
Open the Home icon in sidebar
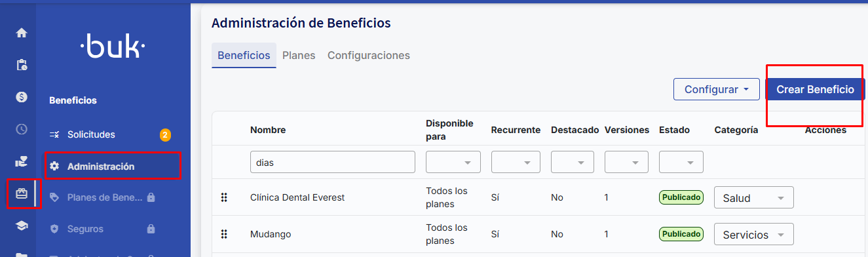tap(22, 33)
